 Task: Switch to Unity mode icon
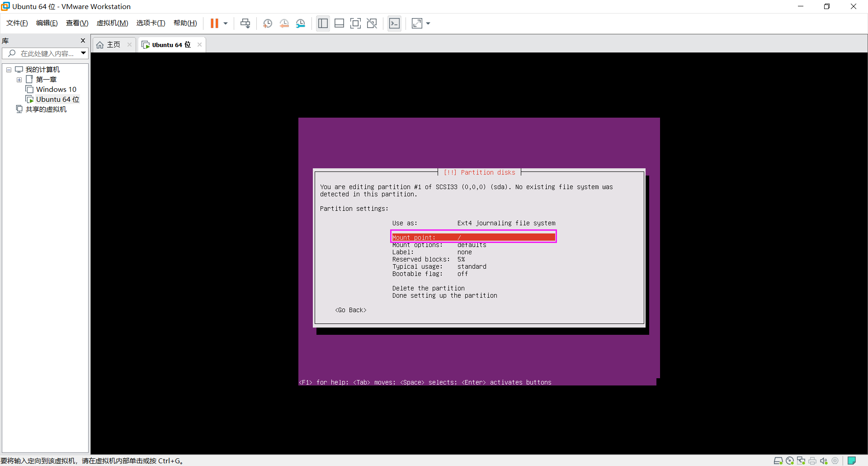[372, 24]
